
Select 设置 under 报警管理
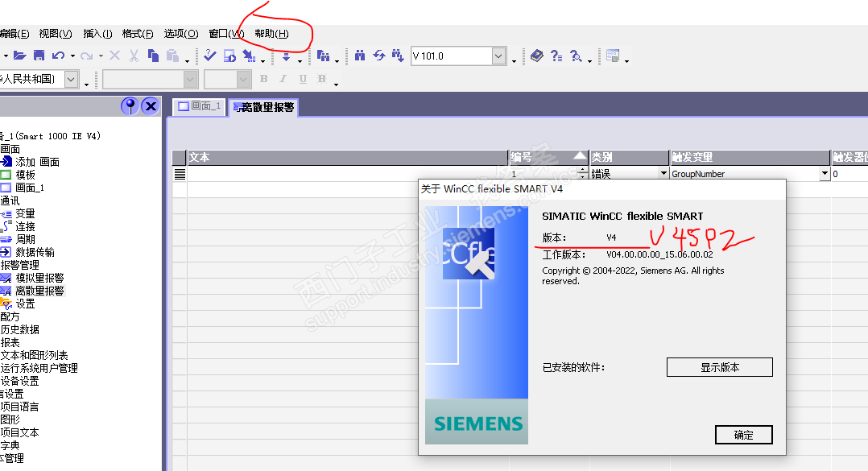pos(26,304)
